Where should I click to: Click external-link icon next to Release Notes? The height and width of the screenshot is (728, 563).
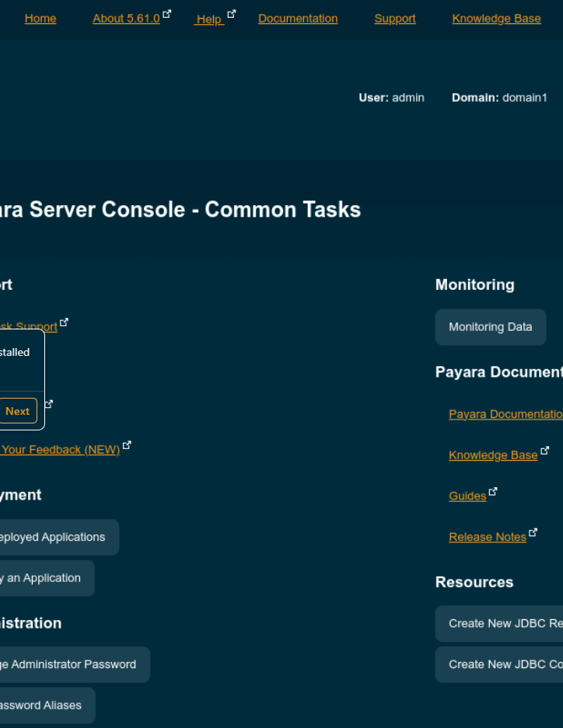click(533, 532)
